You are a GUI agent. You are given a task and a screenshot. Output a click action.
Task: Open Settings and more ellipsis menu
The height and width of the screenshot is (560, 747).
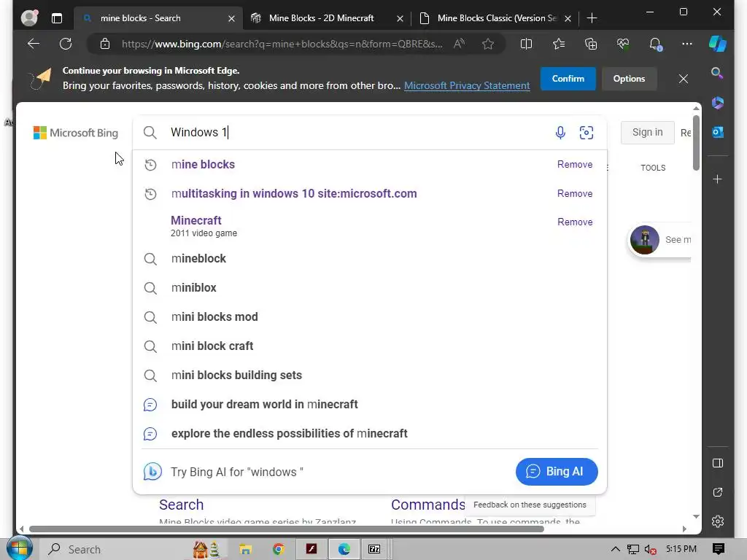(687, 44)
